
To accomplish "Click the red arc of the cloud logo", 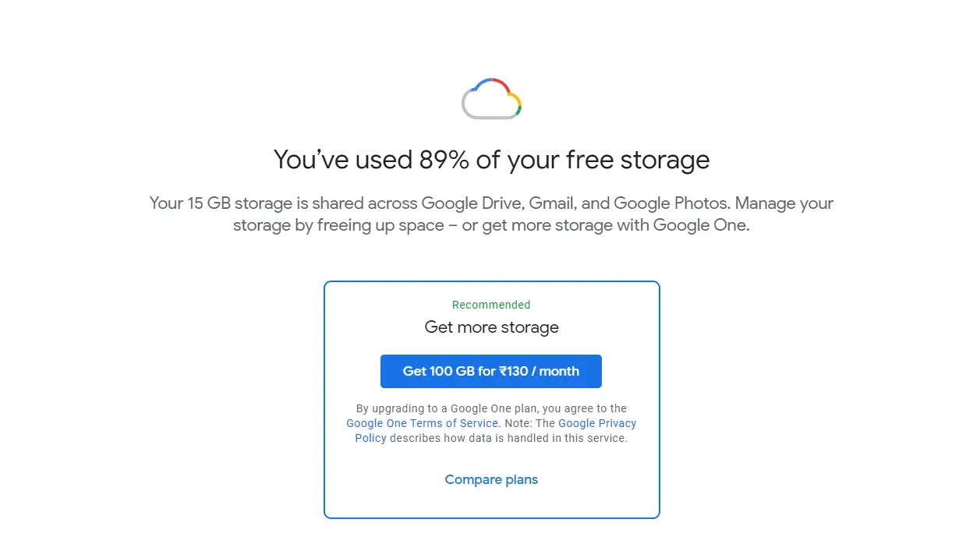I will coord(502,84).
